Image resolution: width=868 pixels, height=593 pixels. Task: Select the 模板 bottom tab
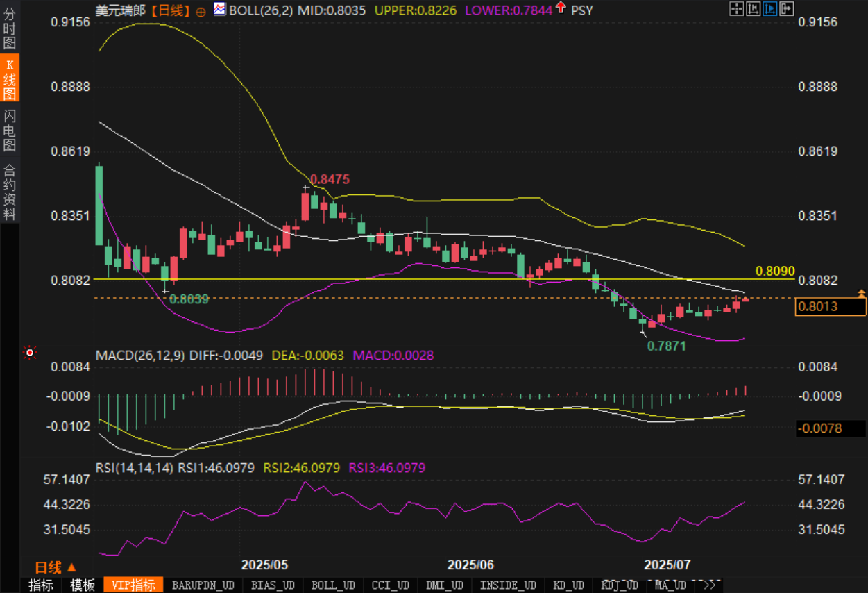[83, 585]
